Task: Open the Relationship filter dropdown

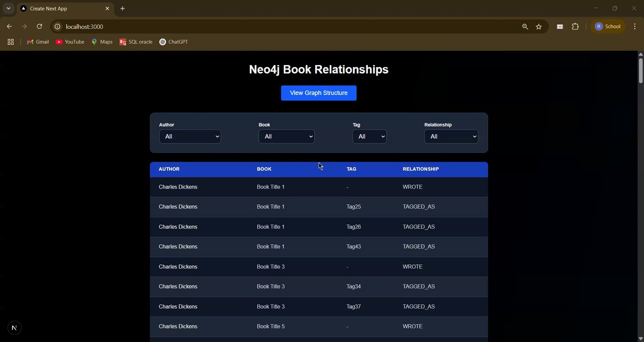Action: [451, 136]
